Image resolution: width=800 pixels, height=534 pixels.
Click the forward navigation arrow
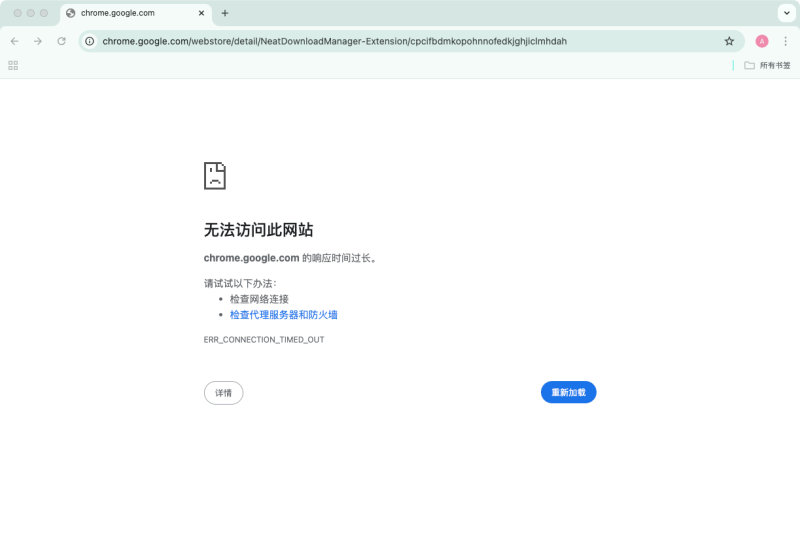tap(38, 41)
